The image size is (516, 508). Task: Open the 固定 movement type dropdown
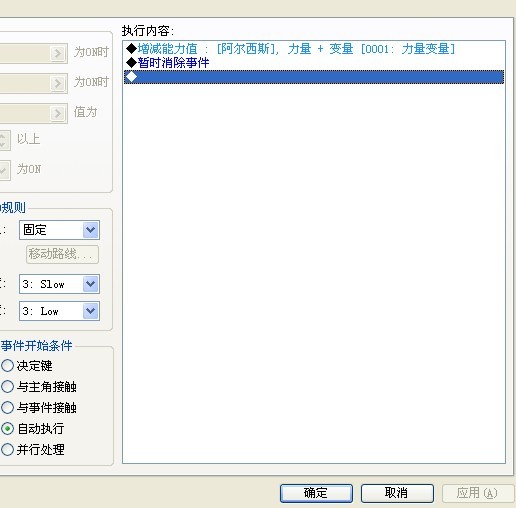point(59,230)
